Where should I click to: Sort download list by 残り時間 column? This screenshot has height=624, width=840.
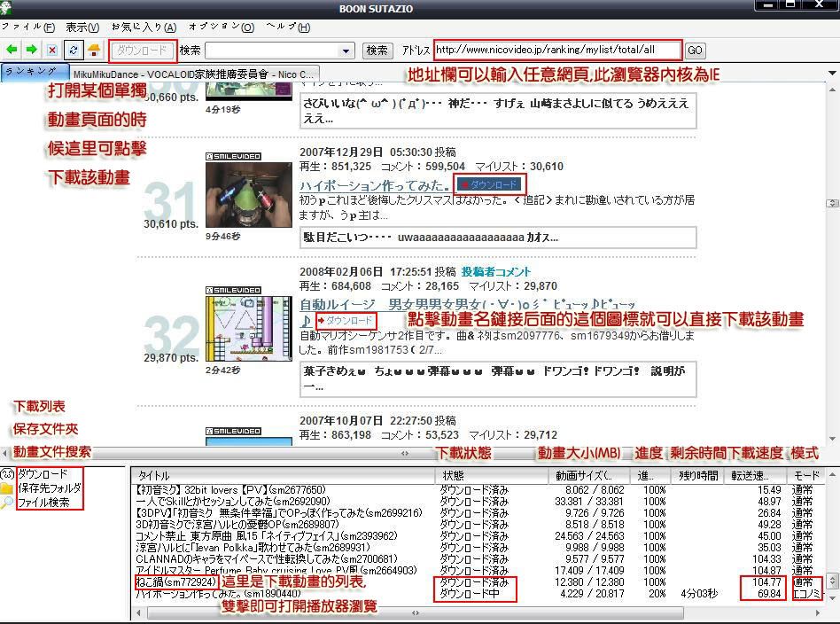(x=698, y=475)
